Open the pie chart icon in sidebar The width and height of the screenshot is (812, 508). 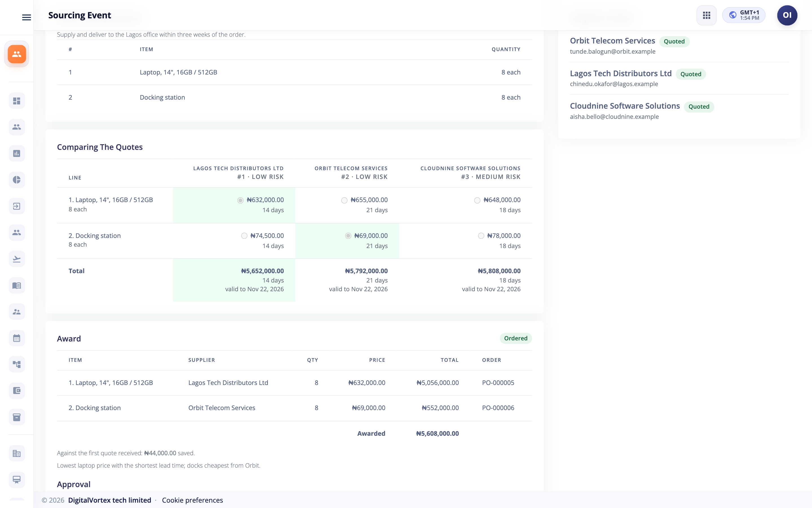click(17, 180)
